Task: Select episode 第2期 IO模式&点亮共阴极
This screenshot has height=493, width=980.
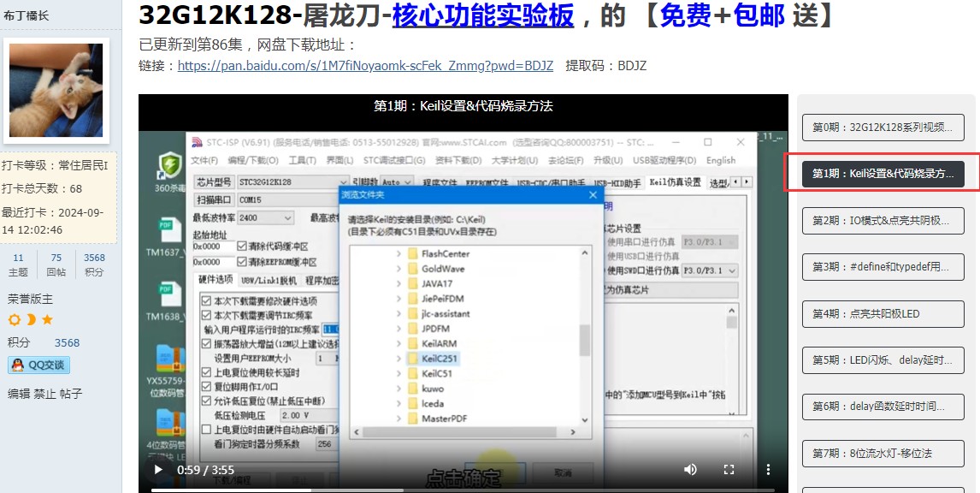Action: (x=883, y=221)
